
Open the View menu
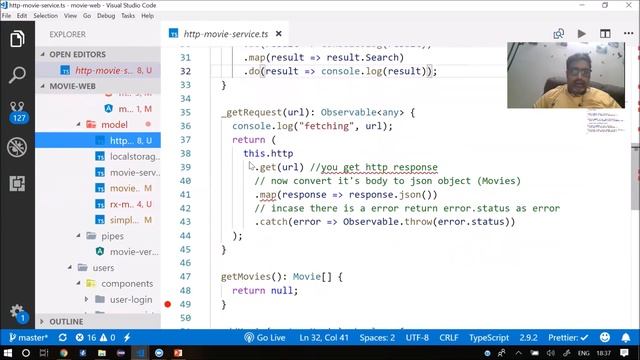[x=70, y=16]
